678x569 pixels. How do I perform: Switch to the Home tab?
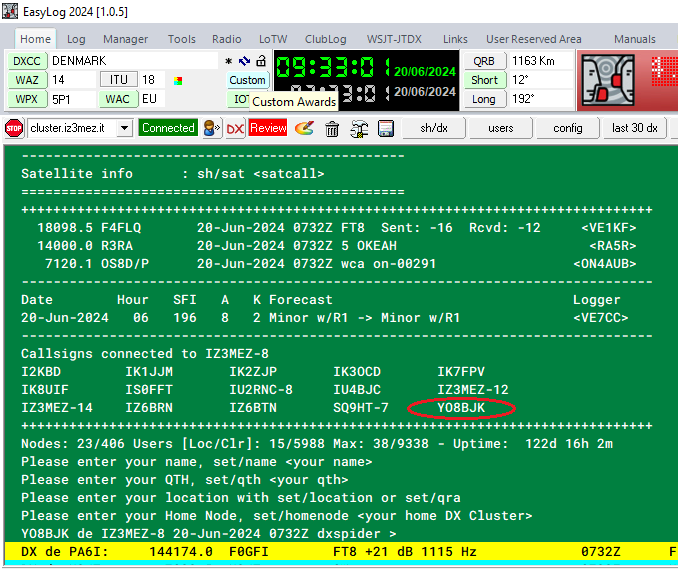tap(35, 39)
